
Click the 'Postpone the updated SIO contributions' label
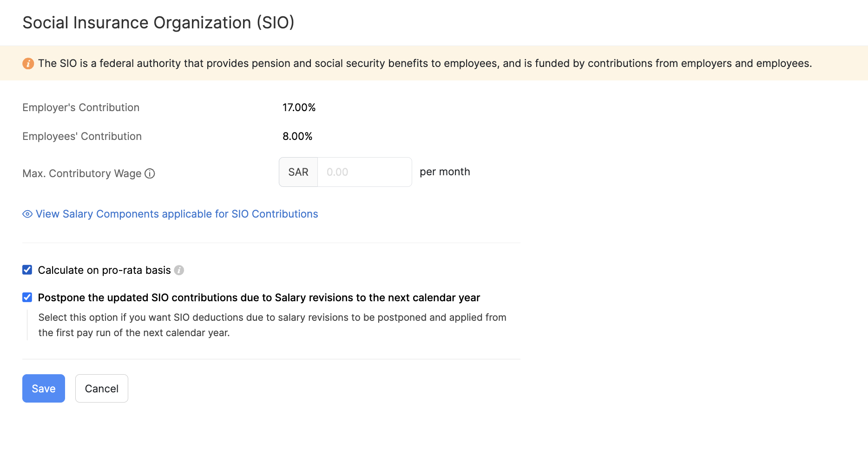click(259, 298)
